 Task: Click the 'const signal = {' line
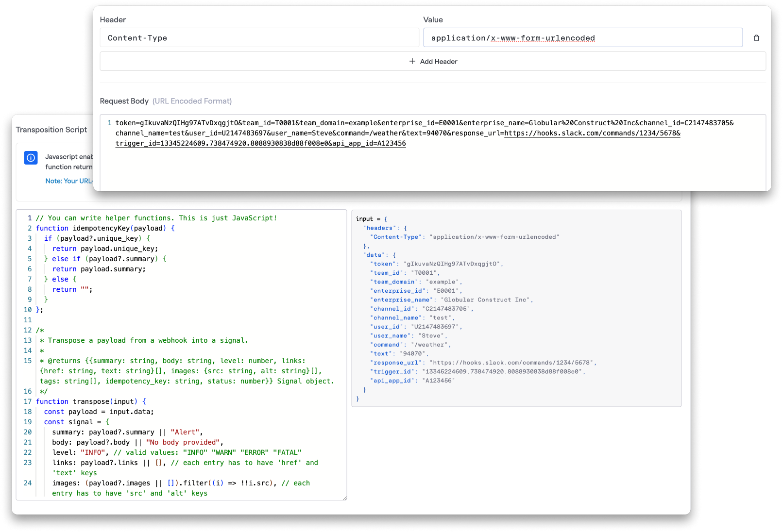click(77, 422)
